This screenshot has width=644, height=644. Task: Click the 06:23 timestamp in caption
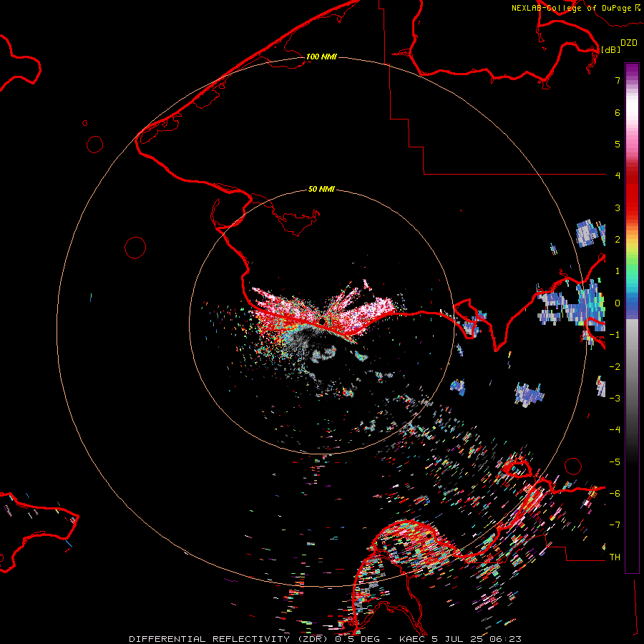coord(506,639)
